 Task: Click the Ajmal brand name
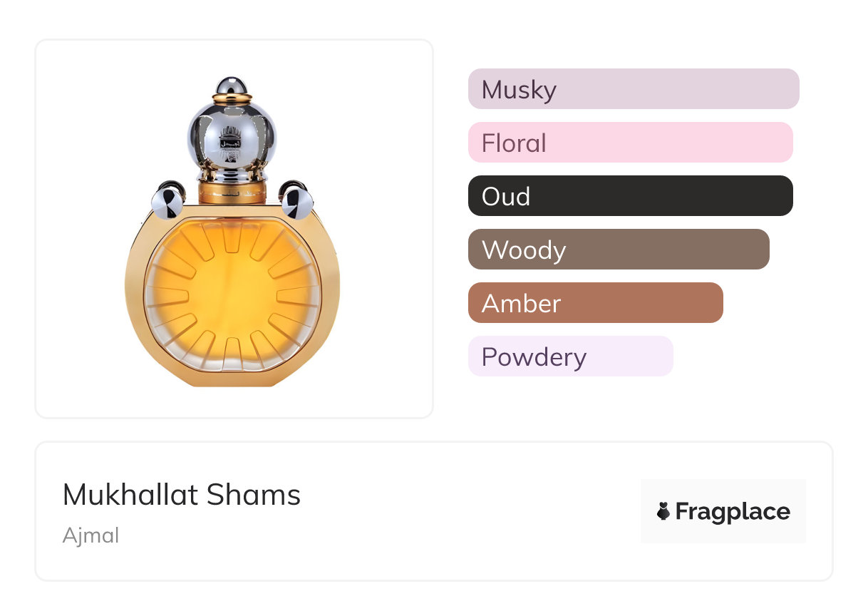91,535
